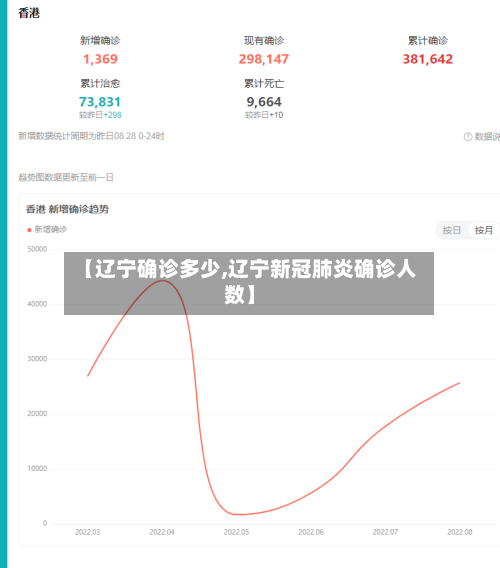Toggle the 新增确诊 legend series dot
500x568 pixels.
pos(29,230)
